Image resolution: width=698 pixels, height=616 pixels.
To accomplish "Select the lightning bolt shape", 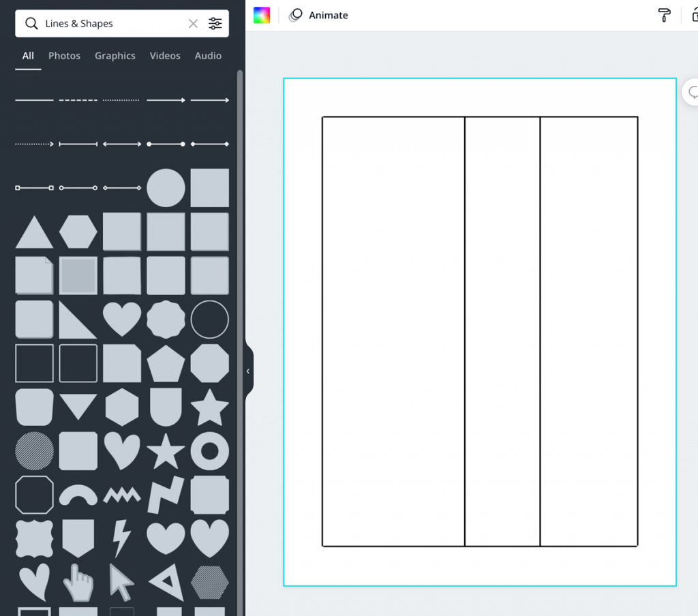I will [x=122, y=538].
